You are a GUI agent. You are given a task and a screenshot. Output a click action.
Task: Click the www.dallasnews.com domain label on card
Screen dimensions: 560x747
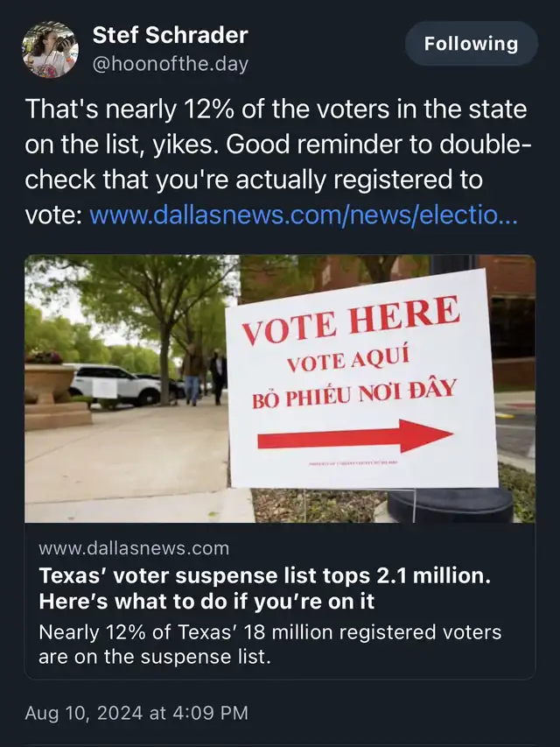tap(134, 548)
